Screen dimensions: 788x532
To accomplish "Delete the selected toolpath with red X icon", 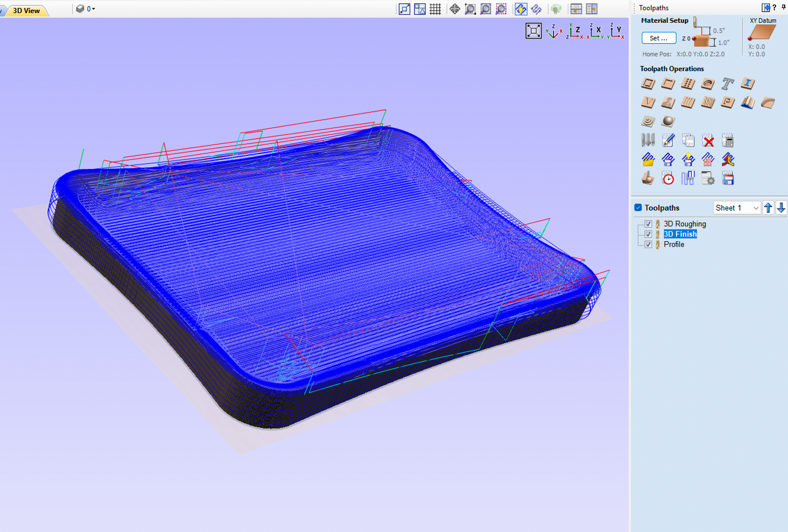I will [x=708, y=140].
